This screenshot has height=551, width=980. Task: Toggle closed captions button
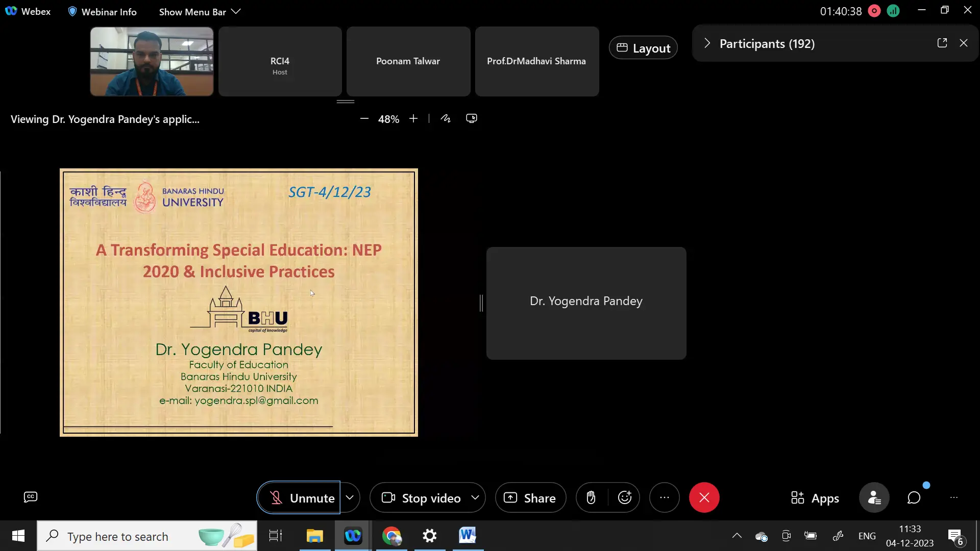(x=31, y=497)
